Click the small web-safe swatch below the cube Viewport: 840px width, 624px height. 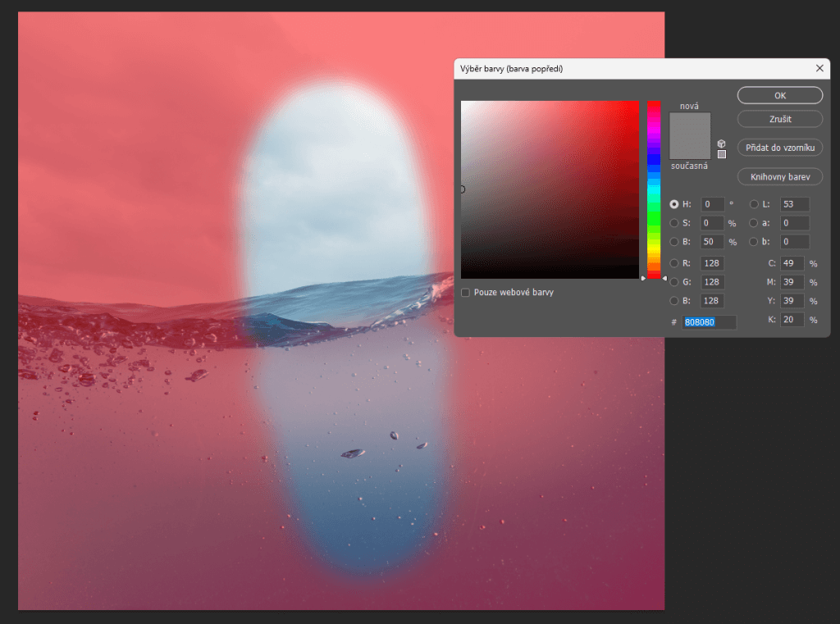pyautogui.click(x=721, y=154)
